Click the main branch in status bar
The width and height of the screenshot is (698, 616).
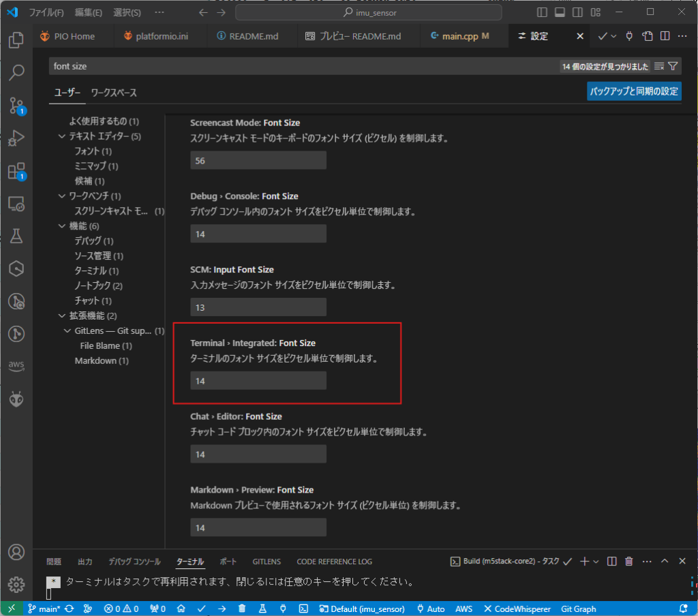44,609
